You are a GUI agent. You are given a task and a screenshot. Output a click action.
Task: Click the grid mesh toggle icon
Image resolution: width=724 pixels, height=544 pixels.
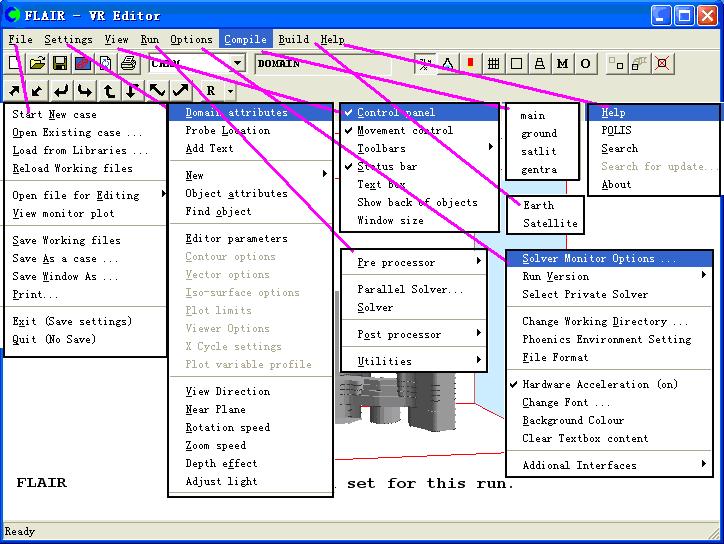point(493,64)
